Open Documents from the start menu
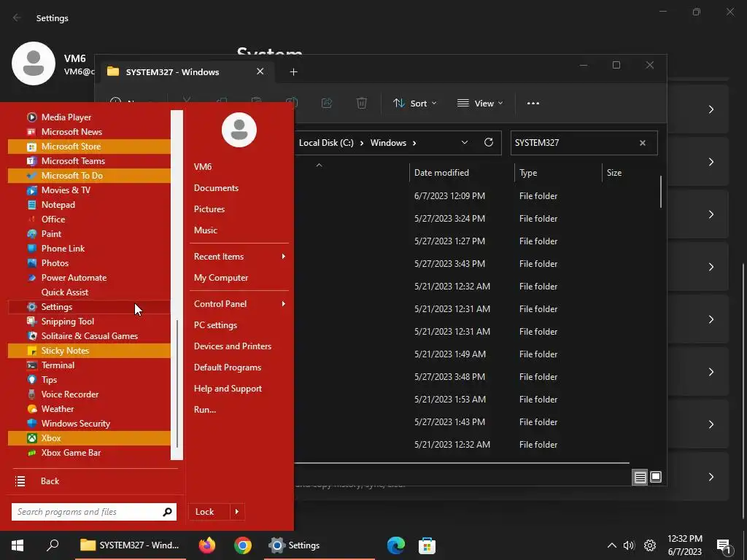The image size is (747, 560). pos(216,188)
